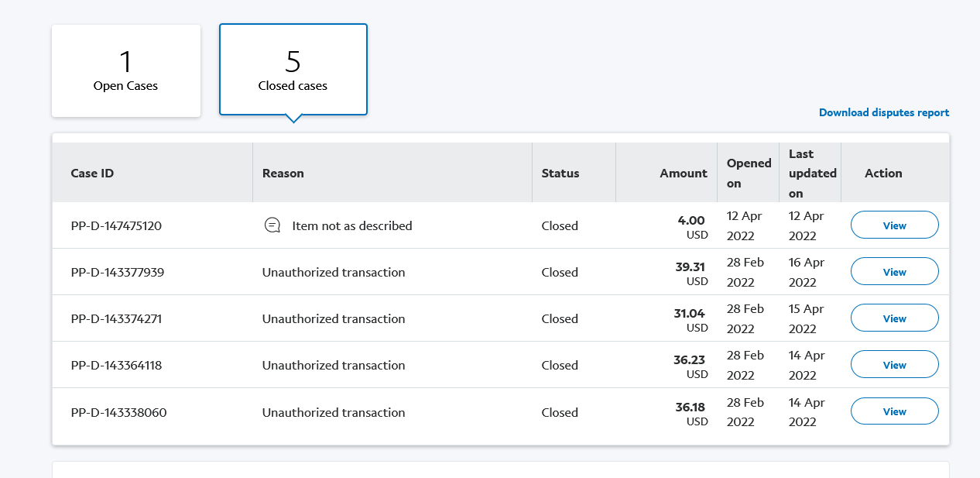Click Unauthorized transaction for case PP-D-143338060
Image resolution: width=980 pixels, height=478 pixels.
(x=334, y=413)
